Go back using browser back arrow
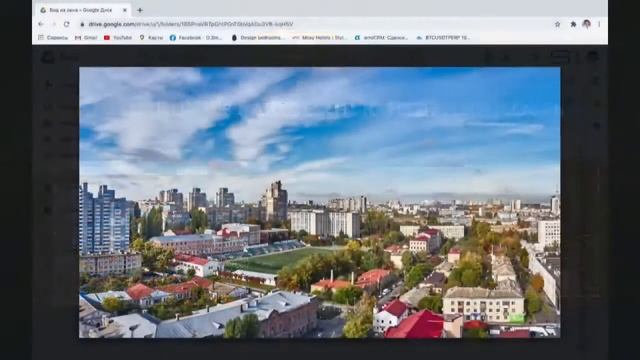Screen dimensions: 640x360 pyautogui.click(x=40, y=24)
